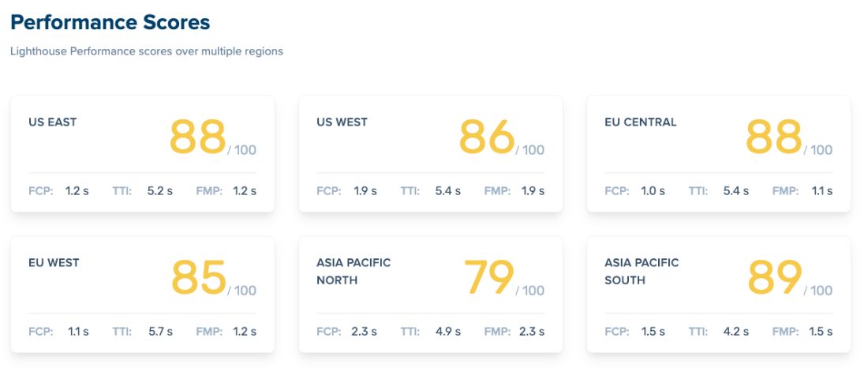Click EU West TTI value 5.7 s
Screen dimensions: 868x372
[x=160, y=332]
